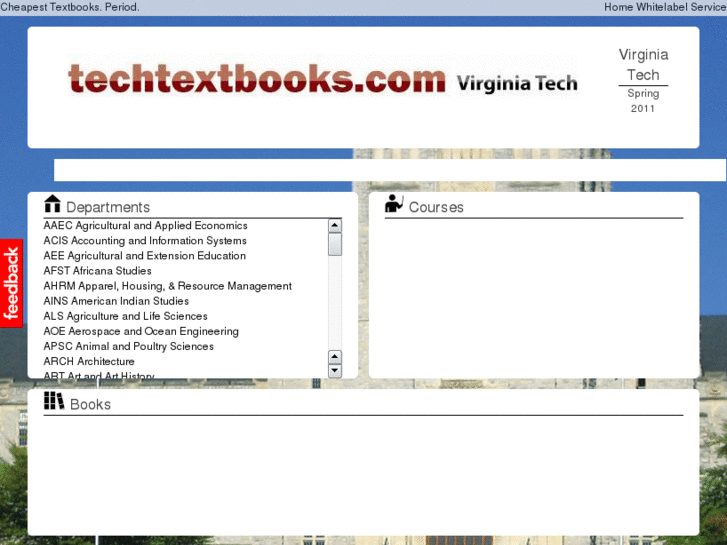Click the Departments house icon
This screenshot has height=545, width=727.
click(52, 204)
